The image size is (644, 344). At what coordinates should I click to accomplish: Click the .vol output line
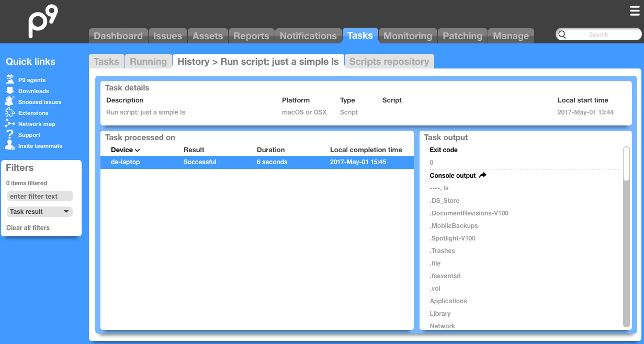(435, 289)
